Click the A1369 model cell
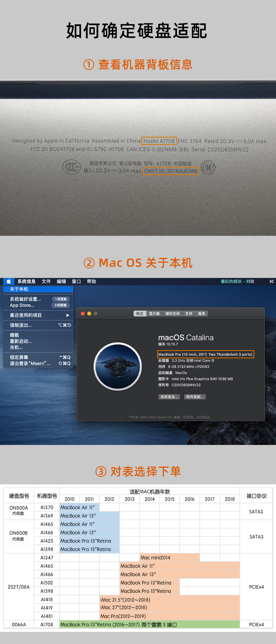 47,516
